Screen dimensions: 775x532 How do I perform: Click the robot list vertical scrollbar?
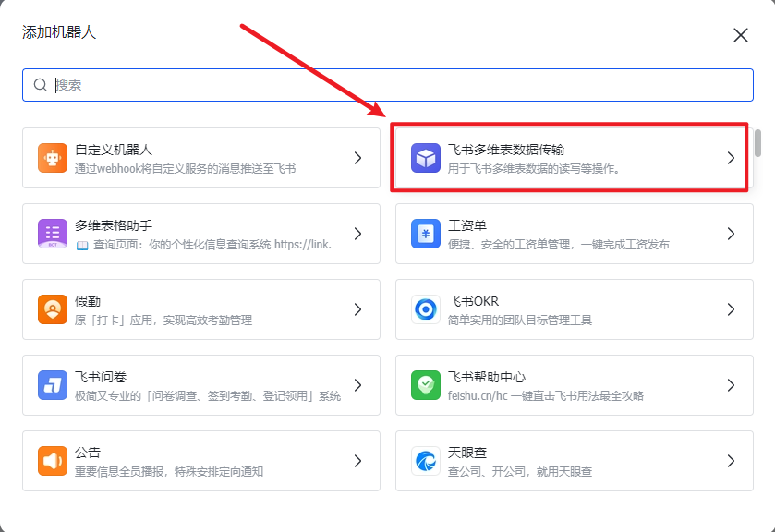757,143
